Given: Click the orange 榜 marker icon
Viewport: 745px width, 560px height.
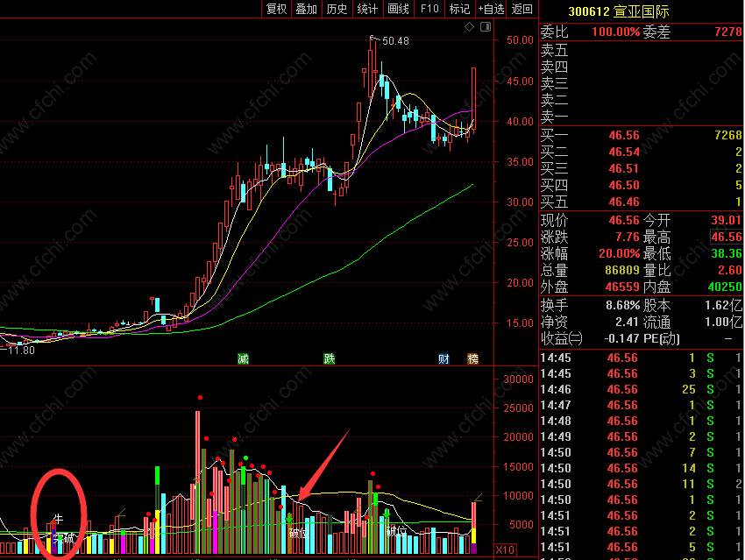Looking at the screenshot, I should click(472, 358).
